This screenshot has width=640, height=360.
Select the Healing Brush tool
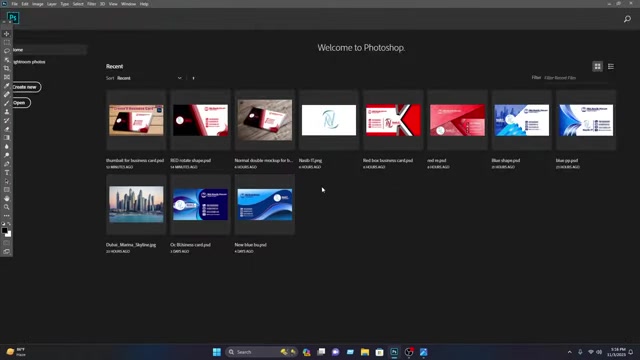tap(7, 94)
